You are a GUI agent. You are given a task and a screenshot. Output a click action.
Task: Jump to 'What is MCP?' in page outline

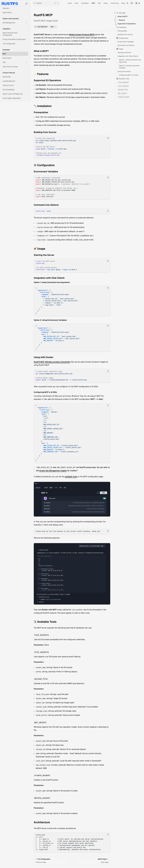[122, 17]
